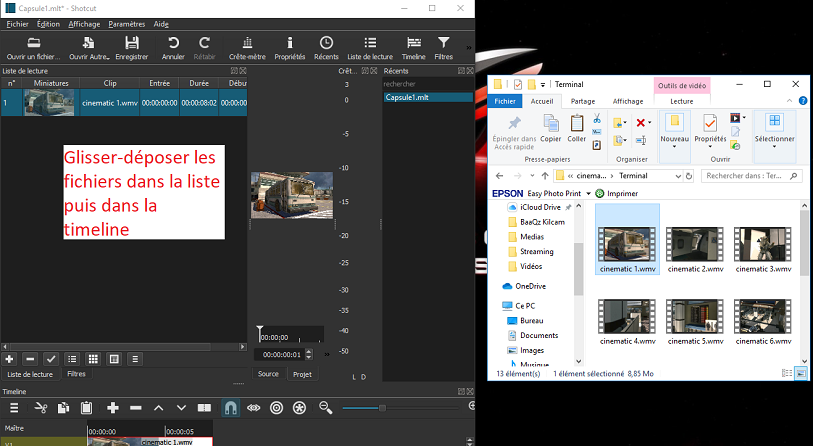Switch playlist to tiles grid view
Viewport: 813px width, 446px height.
tap(93, 359)
